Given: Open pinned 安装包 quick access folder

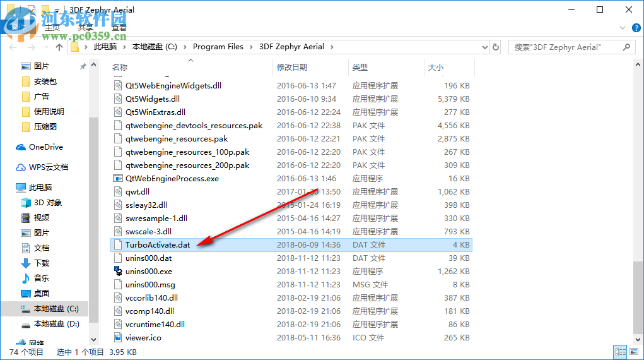Looking at the screenshot, I should coord(39,81).
